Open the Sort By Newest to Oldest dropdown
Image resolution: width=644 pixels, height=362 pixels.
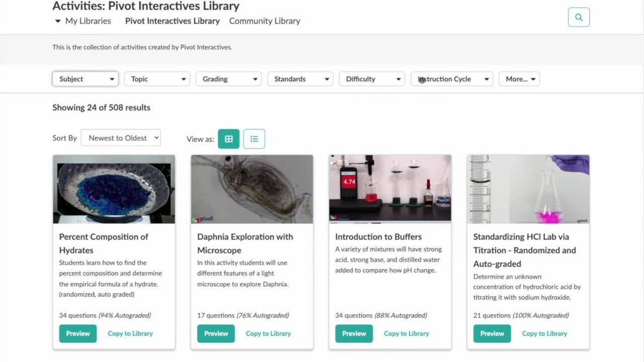(x=120, y=137)
